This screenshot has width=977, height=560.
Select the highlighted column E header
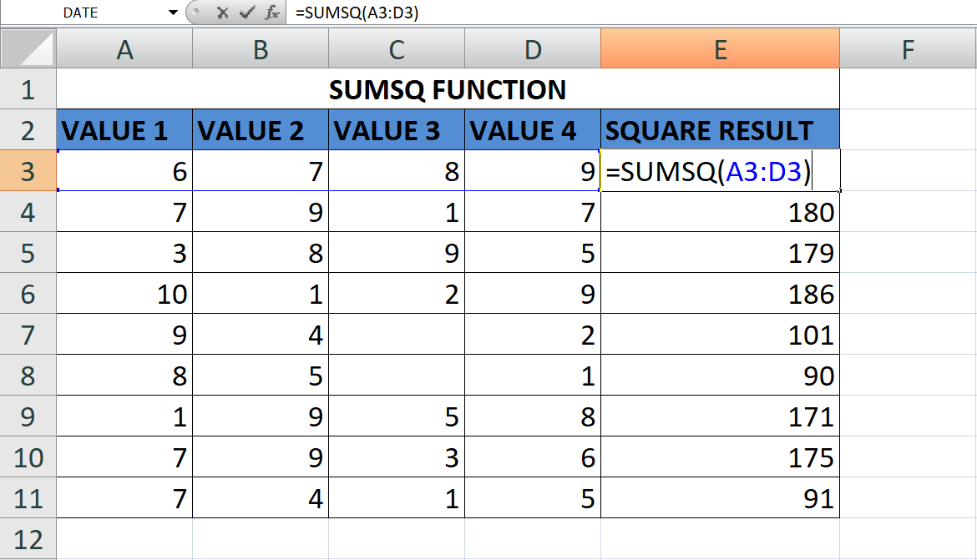(719, 50)
